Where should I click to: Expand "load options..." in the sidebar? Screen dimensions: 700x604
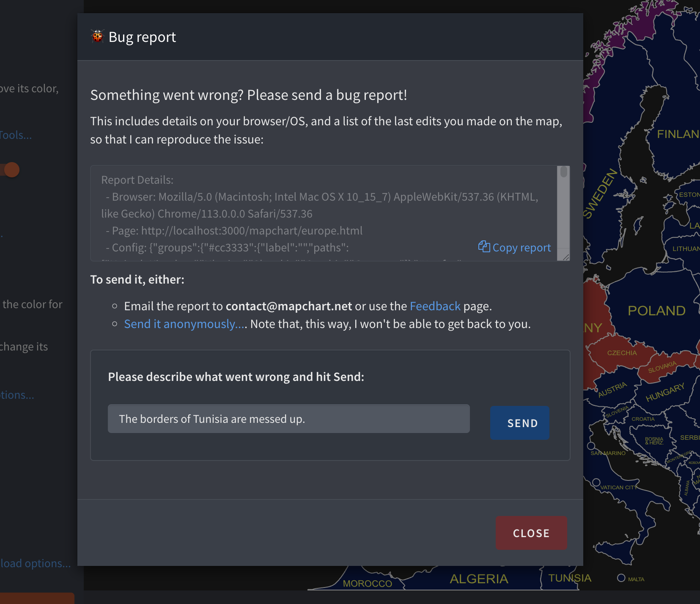[35, 563]
